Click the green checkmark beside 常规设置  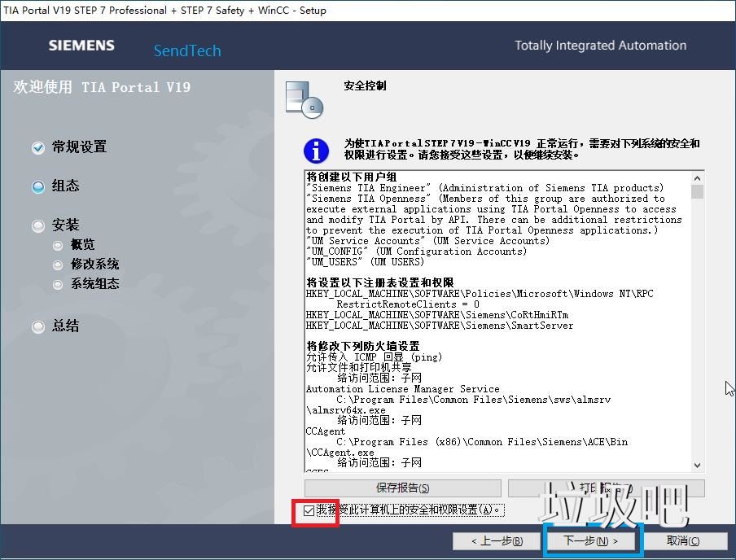(x=37, y=147)
